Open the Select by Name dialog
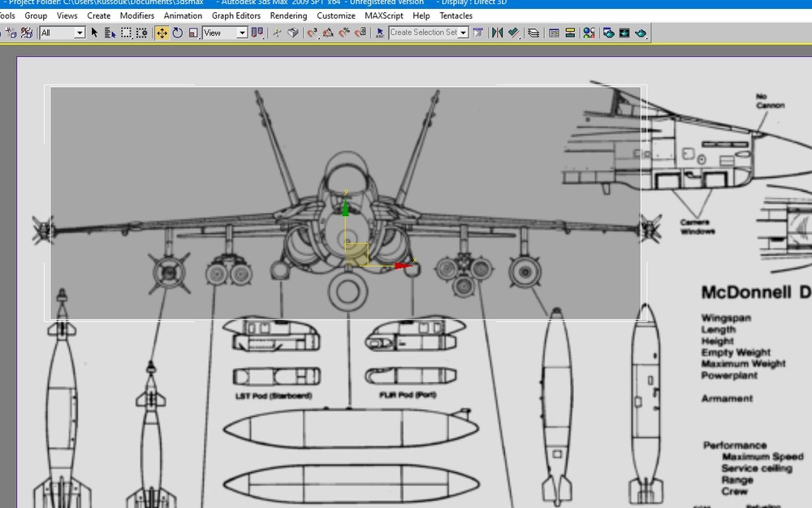The width and height of the screenshot is (812, 508). [x=110, y=33]
